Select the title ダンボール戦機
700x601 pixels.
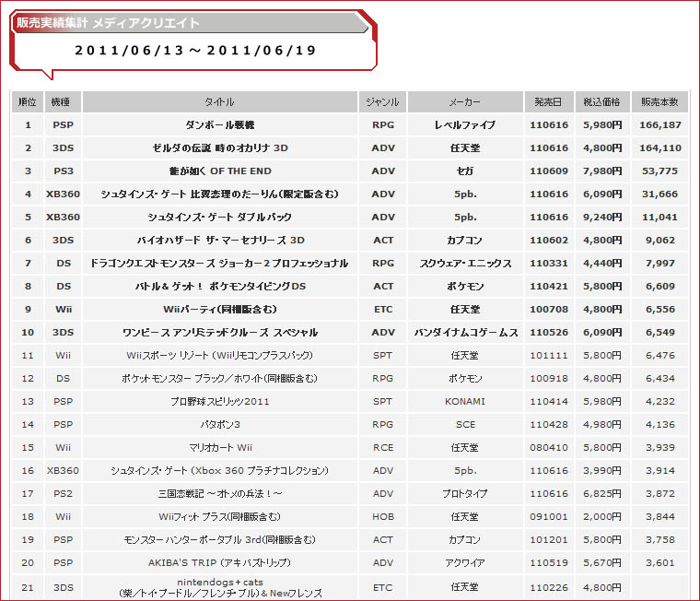(219, 125)
